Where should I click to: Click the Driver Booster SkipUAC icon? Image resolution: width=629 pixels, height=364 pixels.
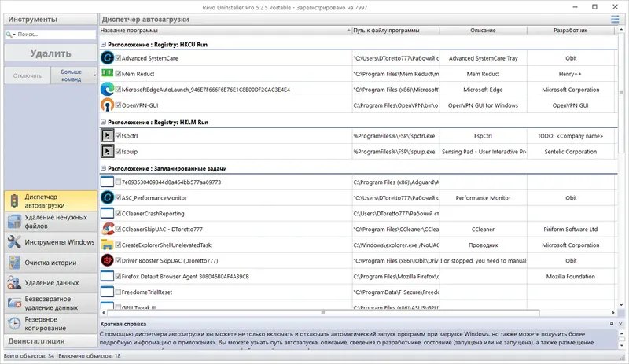pos(107,260)
